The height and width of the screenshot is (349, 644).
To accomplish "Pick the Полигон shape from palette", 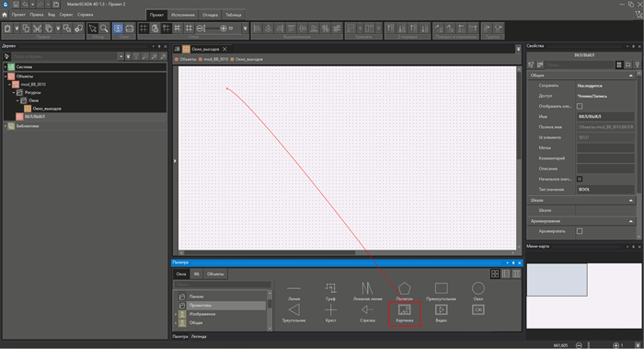I will [404, 291].
